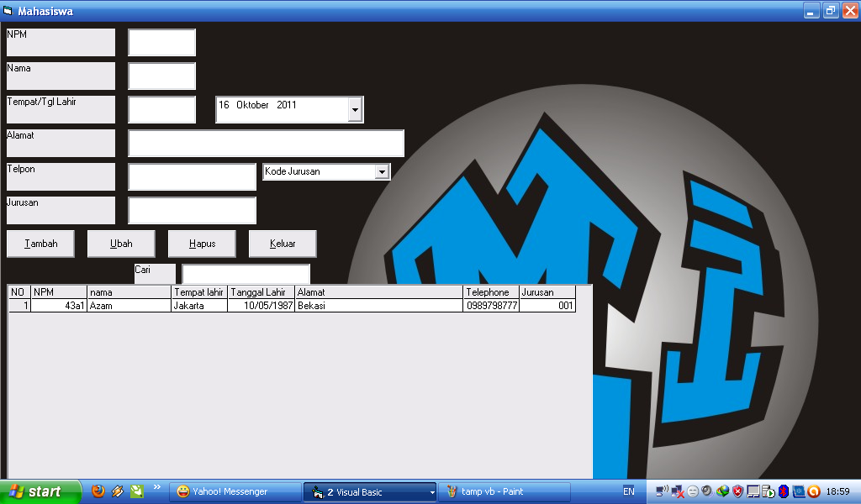Viewport: 861px width, 504px height.
Task: Switch to Yahoo! Messenger taskbar item
Action: 235,492
